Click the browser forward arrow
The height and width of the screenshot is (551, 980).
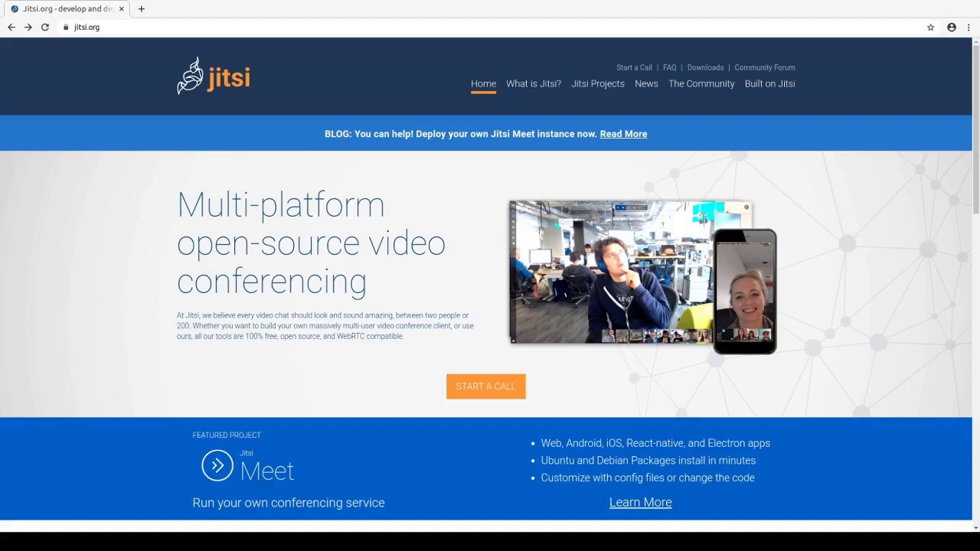(28, 27)
